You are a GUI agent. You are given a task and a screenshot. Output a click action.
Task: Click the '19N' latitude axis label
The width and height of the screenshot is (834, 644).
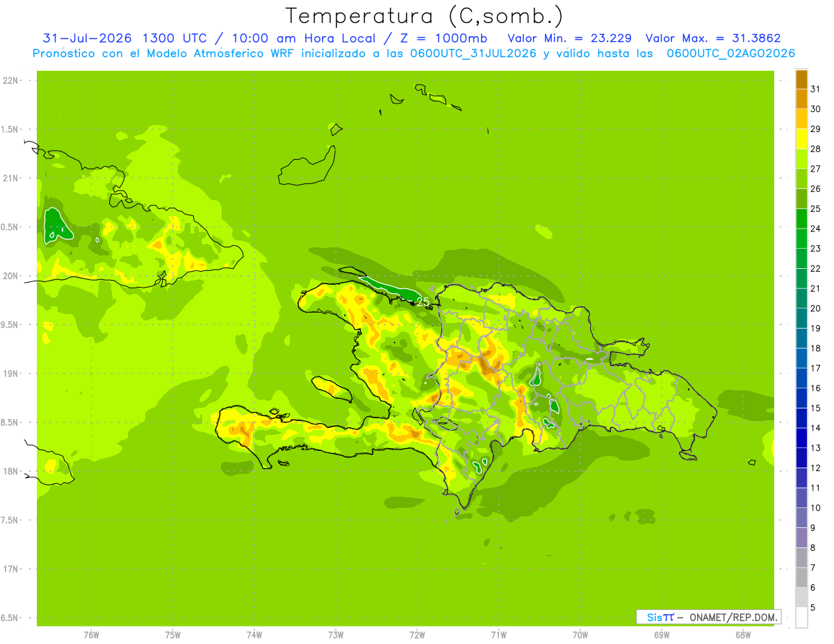[11, 374]
